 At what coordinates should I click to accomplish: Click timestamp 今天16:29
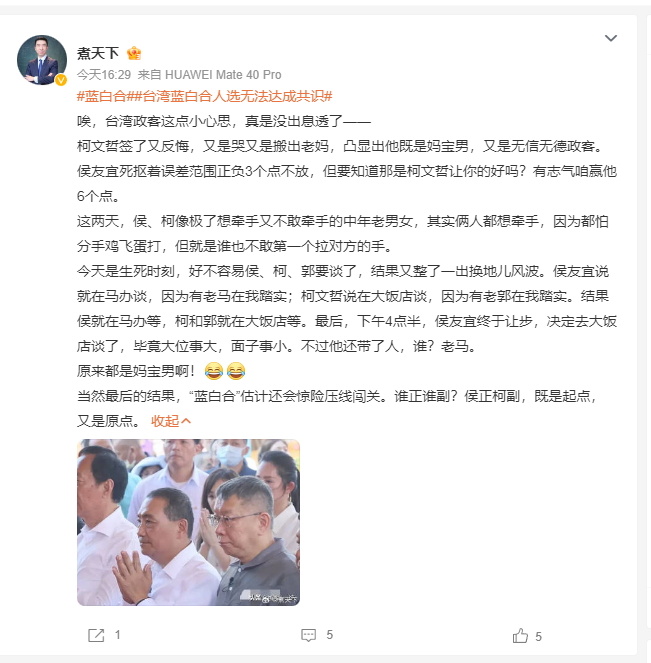point(104,75)
